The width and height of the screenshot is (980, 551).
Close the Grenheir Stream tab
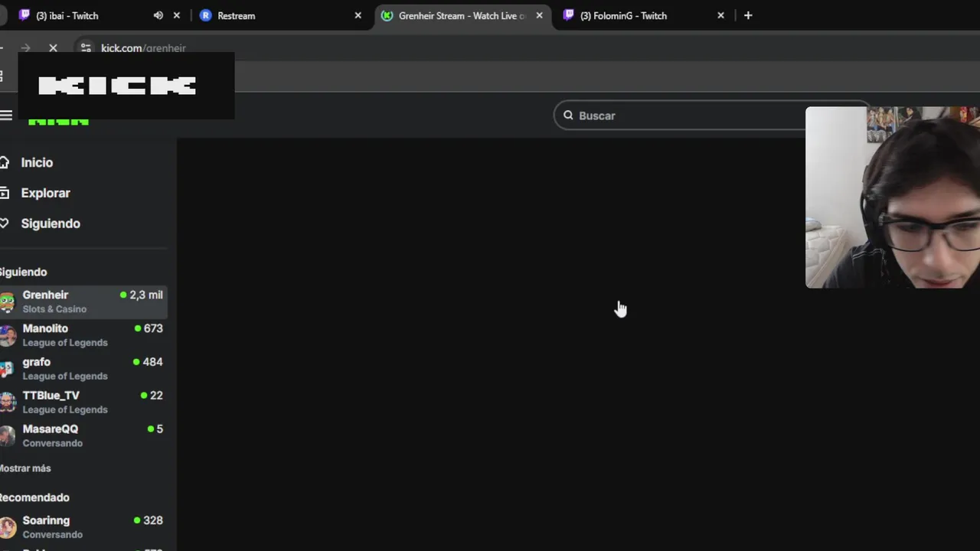(539, 15)
